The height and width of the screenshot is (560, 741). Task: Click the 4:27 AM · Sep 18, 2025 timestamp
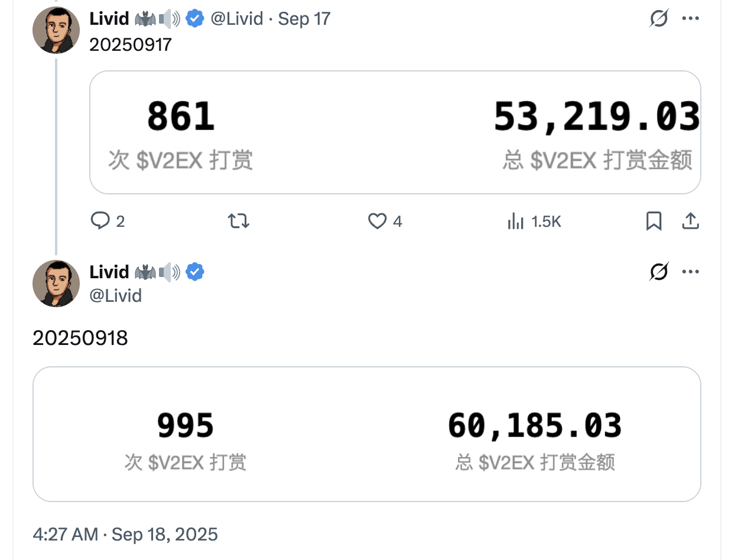(x=125, y=535)
